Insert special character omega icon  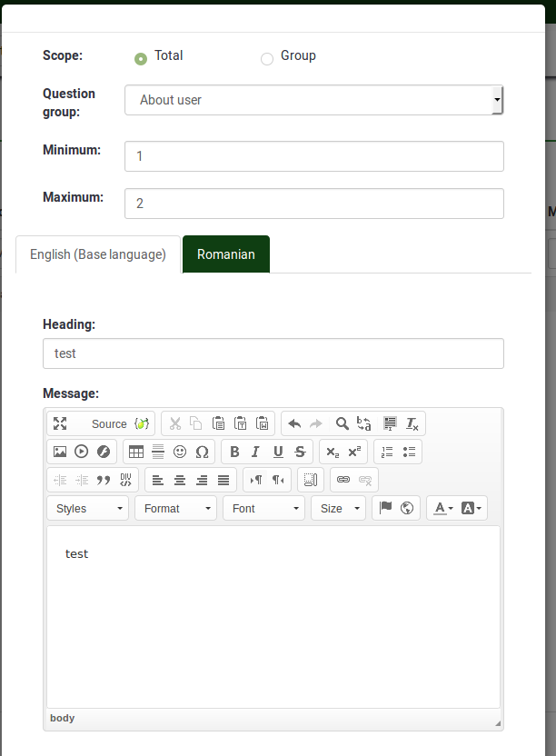pyautogui.click(x=202, y=452)
